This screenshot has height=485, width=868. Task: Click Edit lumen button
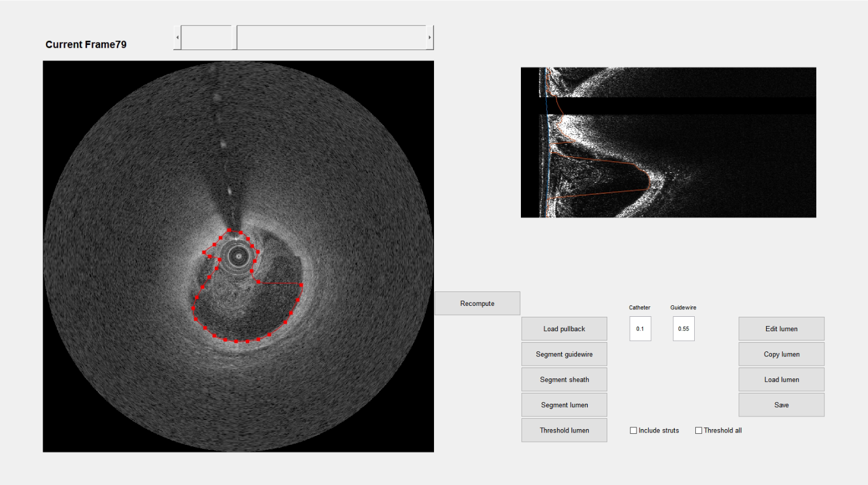782,329
